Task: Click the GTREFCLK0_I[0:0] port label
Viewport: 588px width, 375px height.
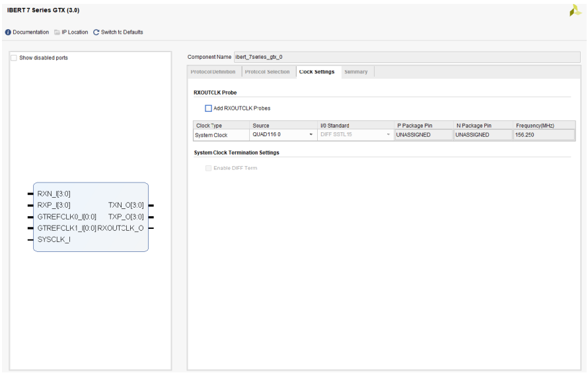Action: [x=67, y=216]
